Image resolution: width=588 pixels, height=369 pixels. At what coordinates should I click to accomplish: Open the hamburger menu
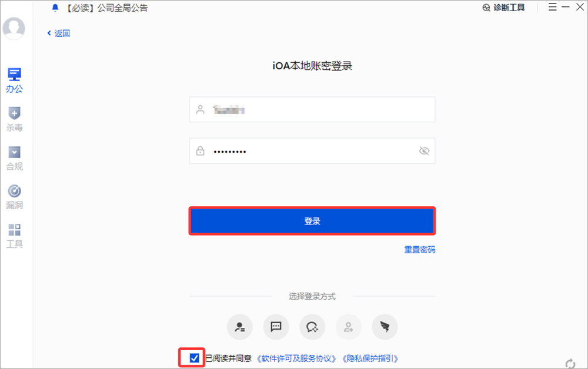(x=553, y=7)
